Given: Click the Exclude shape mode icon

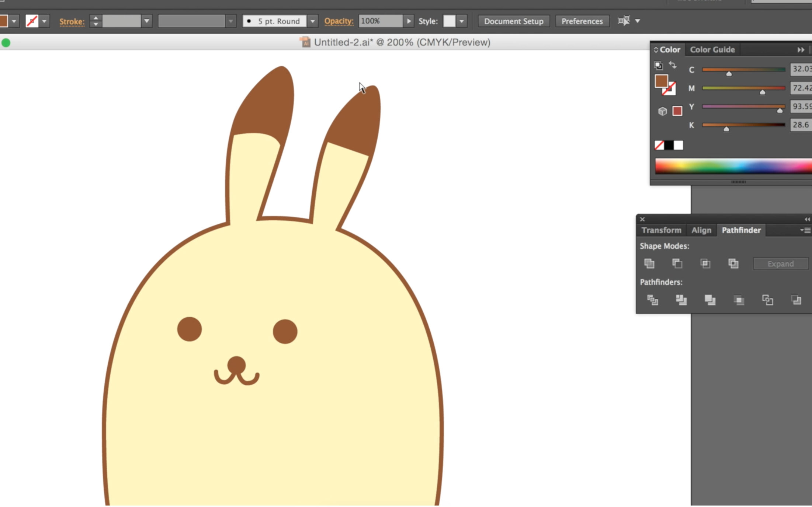Looking at the screenshot, I should coord(733,263).
